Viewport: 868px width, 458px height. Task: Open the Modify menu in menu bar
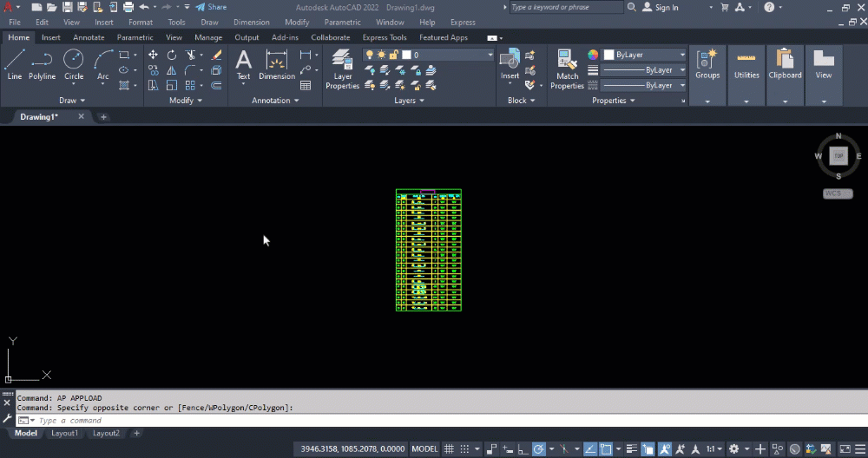coord(297,23)
